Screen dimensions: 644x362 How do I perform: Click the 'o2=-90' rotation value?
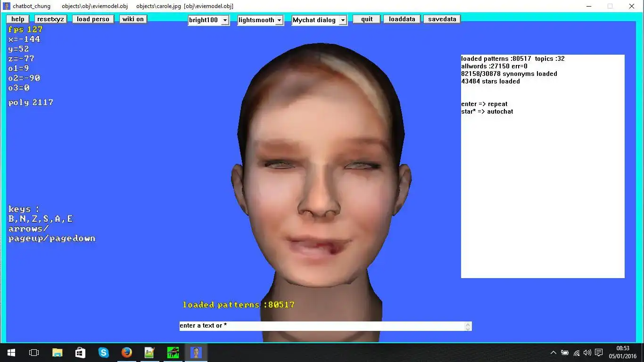click(x=24, y=78)
